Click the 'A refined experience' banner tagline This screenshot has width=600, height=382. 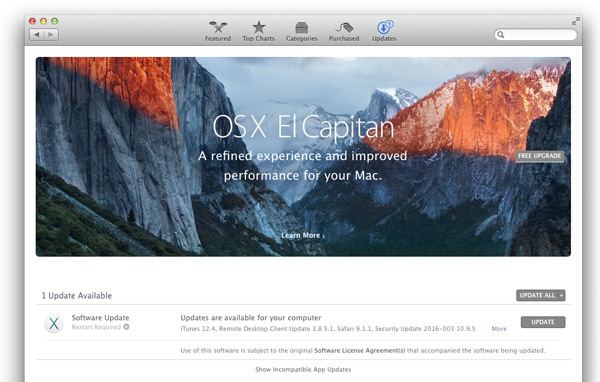[303, 166]
